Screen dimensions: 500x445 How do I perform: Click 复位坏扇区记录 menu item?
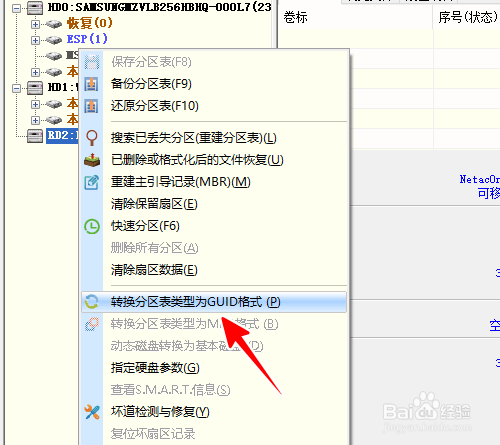(x=214, y=434)
